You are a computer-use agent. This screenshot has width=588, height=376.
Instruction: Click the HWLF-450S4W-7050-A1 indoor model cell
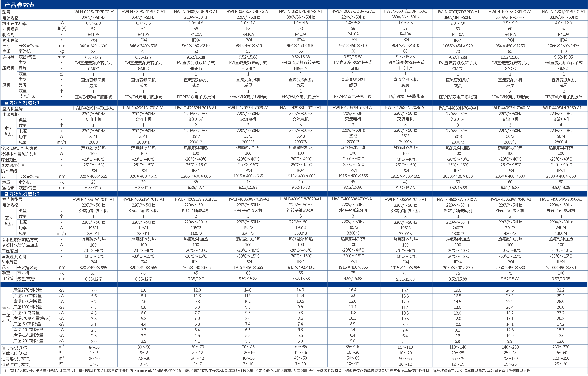coord(561,199)
